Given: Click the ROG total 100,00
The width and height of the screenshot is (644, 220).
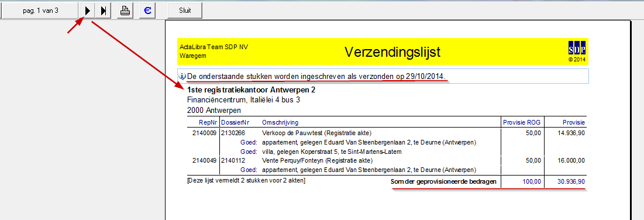Looking at the screenshot, I should pos(532,181).
